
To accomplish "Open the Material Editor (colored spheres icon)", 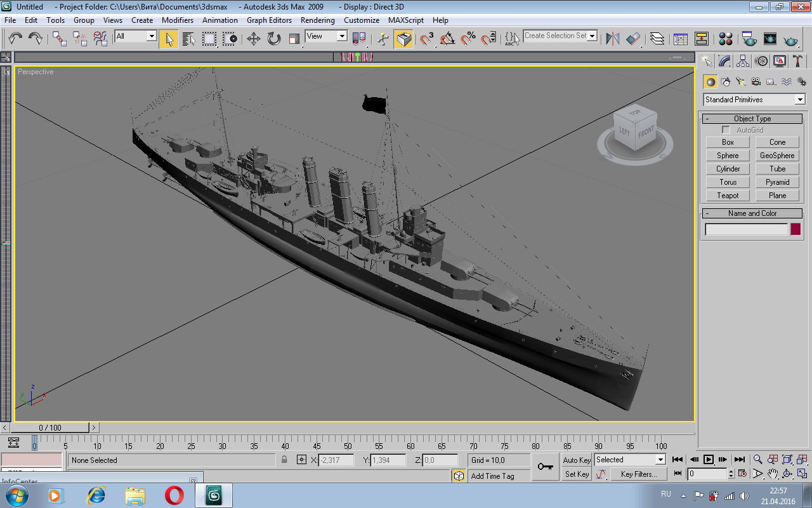I will [726, 39].
